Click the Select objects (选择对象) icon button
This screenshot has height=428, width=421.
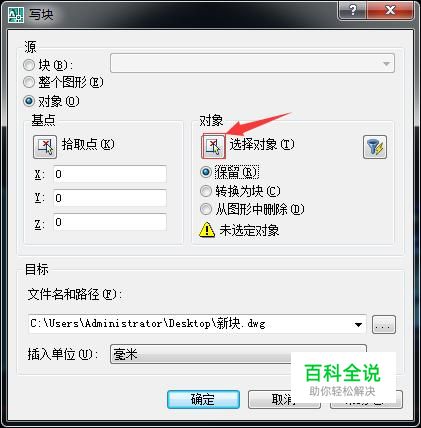213,147
